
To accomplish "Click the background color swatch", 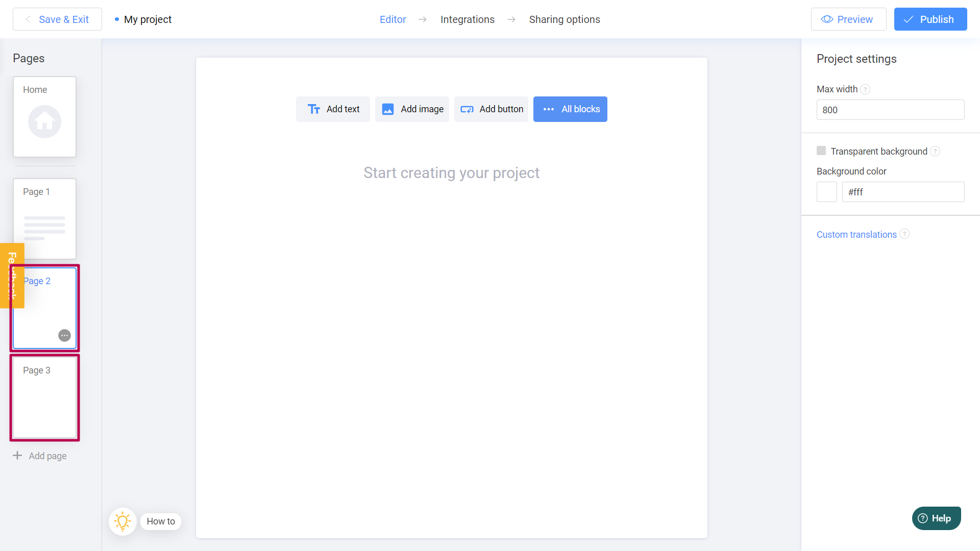I will 826,191.
